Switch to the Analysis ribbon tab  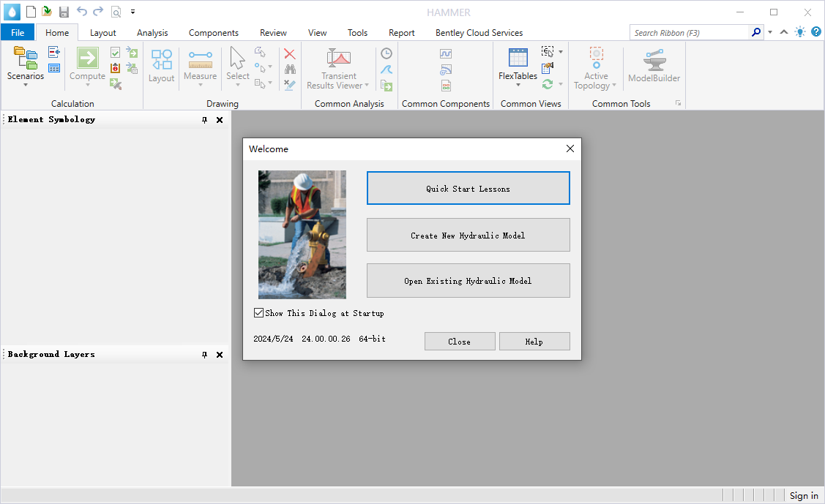pyautogui.click(x=152, y=33)
